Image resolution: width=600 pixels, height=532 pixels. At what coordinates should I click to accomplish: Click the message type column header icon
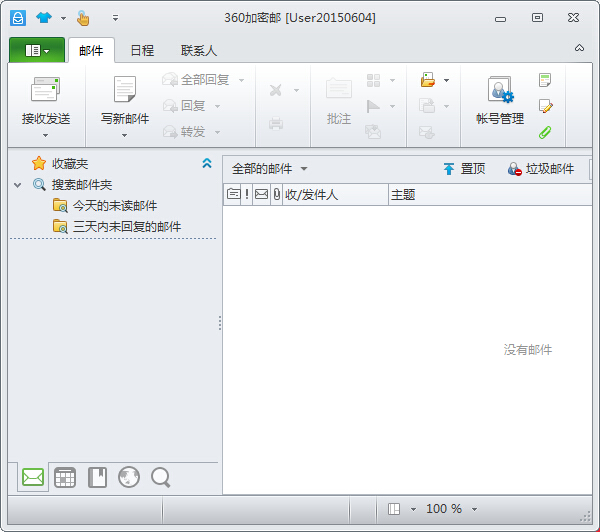pyautogui.click(x=233, y=194)
